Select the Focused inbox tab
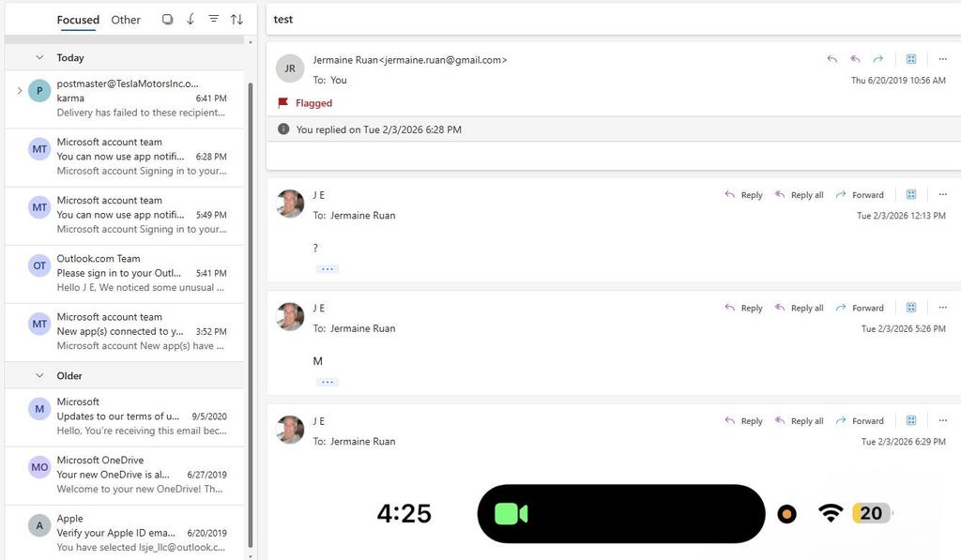 pos(78,20)
